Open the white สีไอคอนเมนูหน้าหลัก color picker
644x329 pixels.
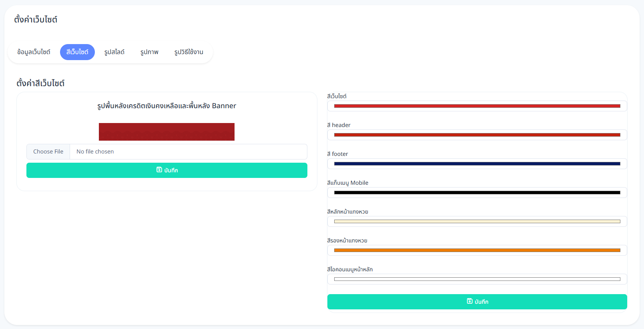click(x=477, y=279)
